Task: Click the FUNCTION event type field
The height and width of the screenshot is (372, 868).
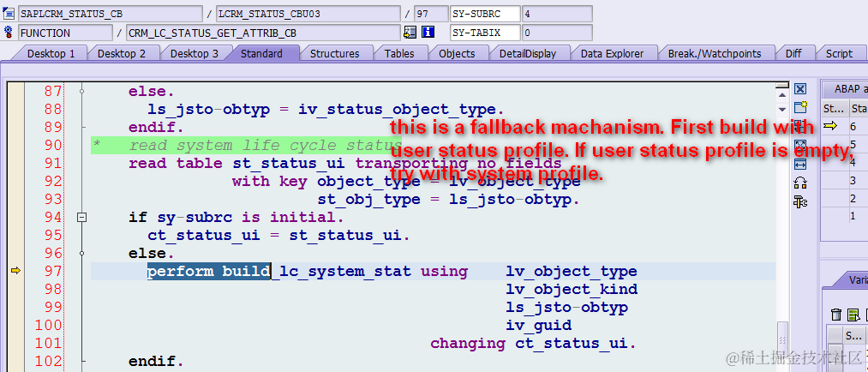Action: [65, 33]
